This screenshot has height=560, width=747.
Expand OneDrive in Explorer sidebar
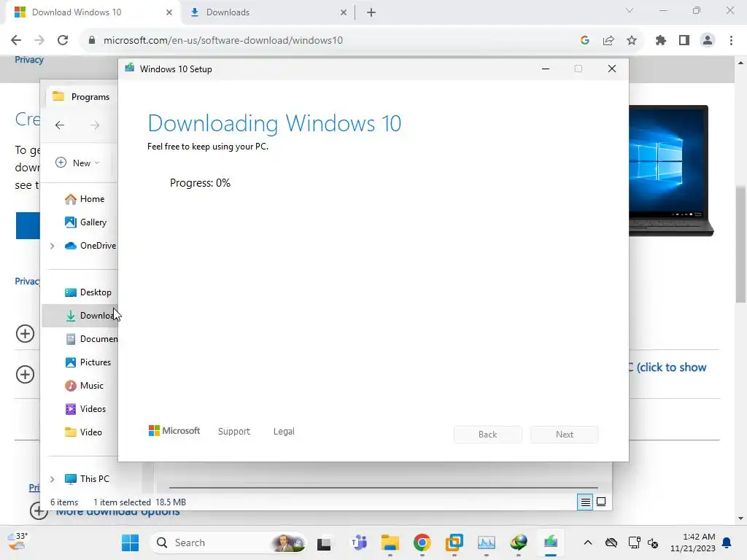(x=53, y=246)
